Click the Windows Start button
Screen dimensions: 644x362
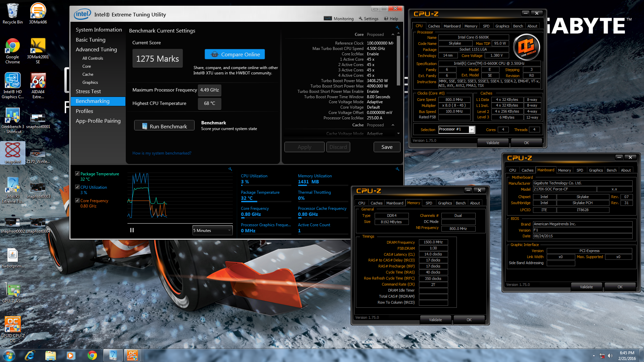point(9,355)
